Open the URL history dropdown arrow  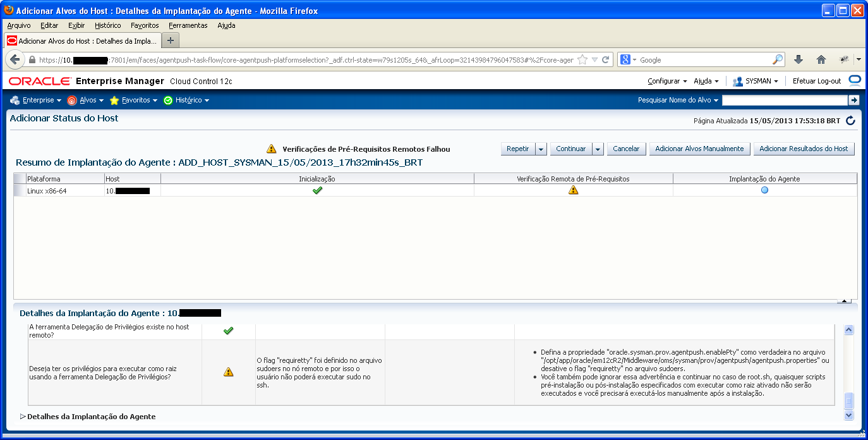coord(594,59)
